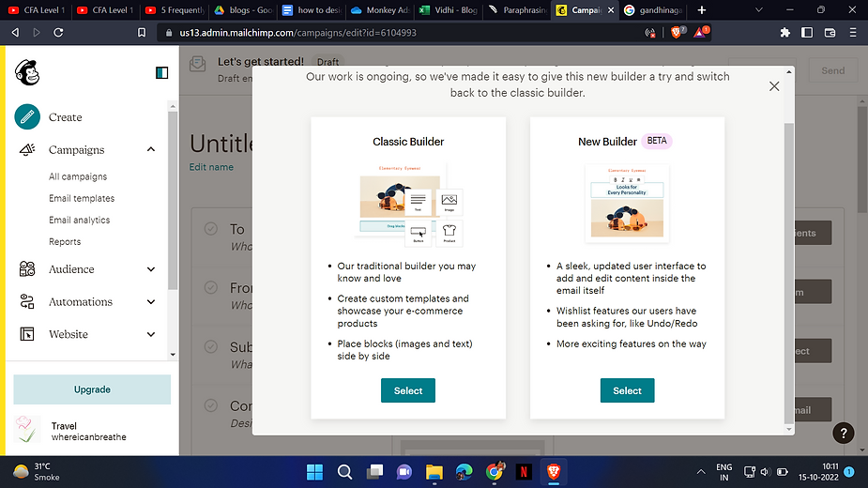The image size is (868, 488).
Task: Expand the Automations menu section
Action: [x=151, y=302]
